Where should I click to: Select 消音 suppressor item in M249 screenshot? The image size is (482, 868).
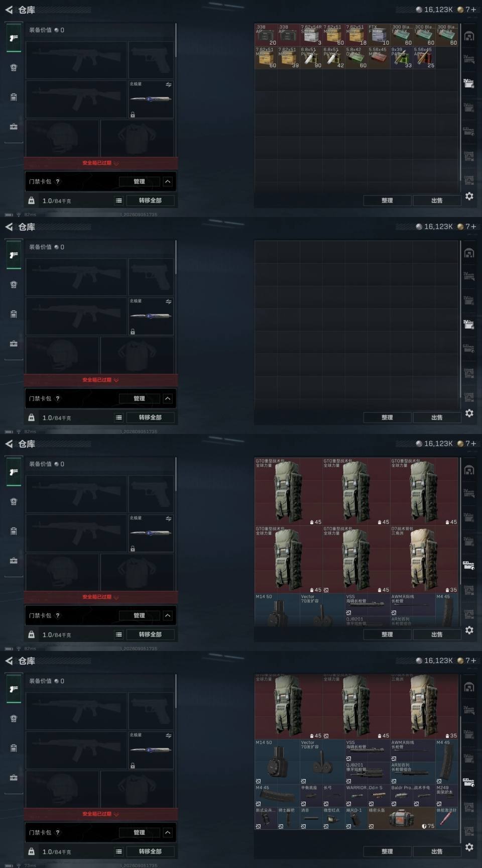(311, 818)
